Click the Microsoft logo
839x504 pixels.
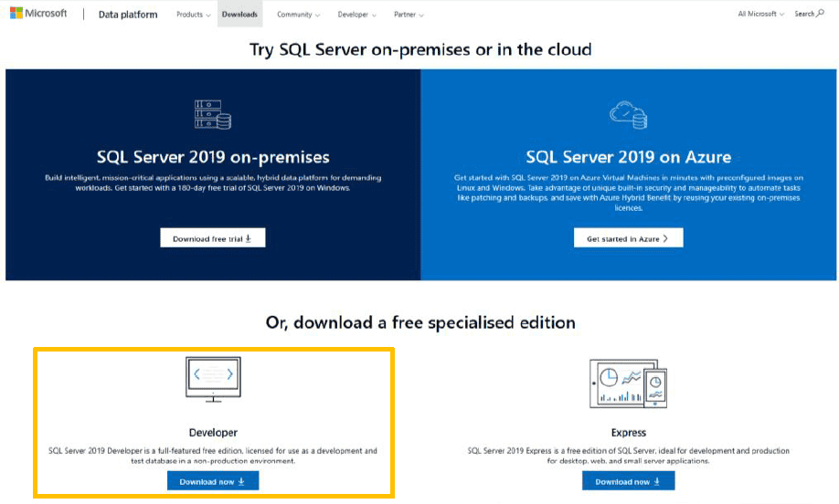38,14
